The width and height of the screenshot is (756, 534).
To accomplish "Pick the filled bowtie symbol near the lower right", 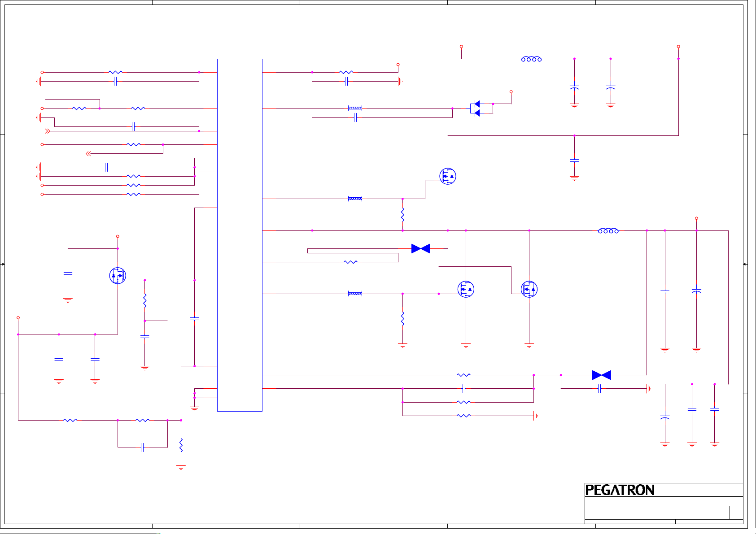I will point(602,375).
